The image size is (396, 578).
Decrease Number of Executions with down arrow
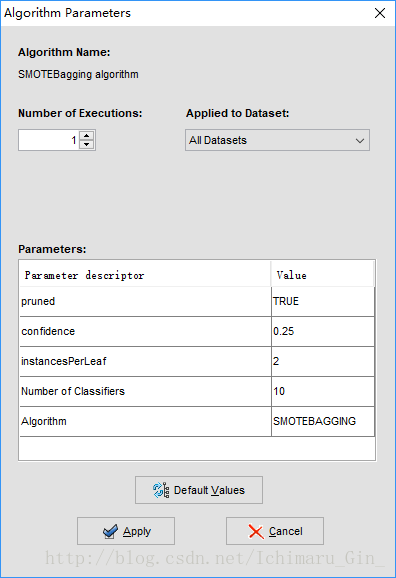coord(87,144)
